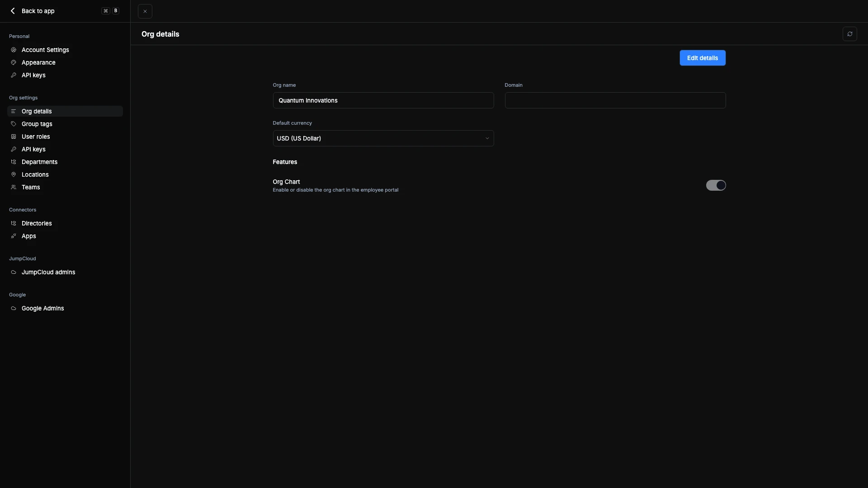Click the cloud icon beside Google Admins
Screen dimensions: 868x488
click(14, 308)
